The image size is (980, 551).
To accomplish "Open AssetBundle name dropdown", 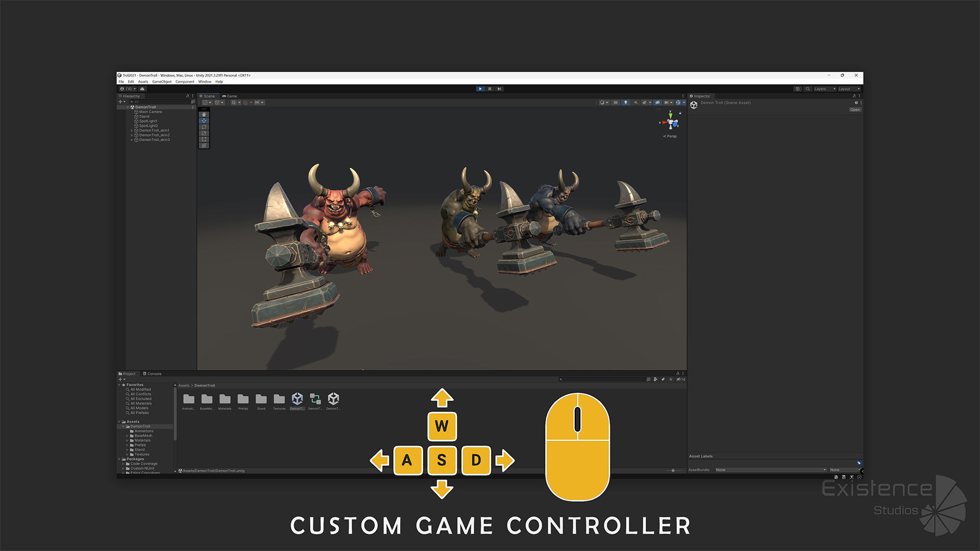I will (x=770, y=470).
